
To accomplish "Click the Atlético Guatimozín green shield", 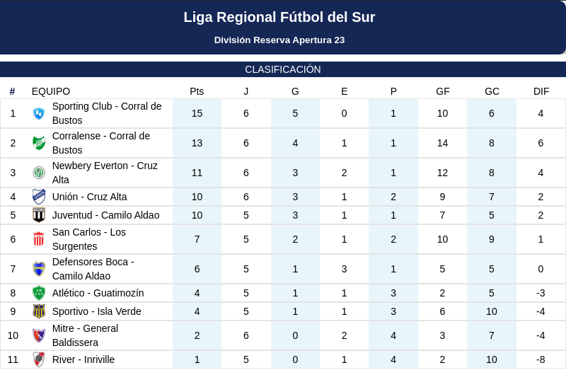I will 39,293.
